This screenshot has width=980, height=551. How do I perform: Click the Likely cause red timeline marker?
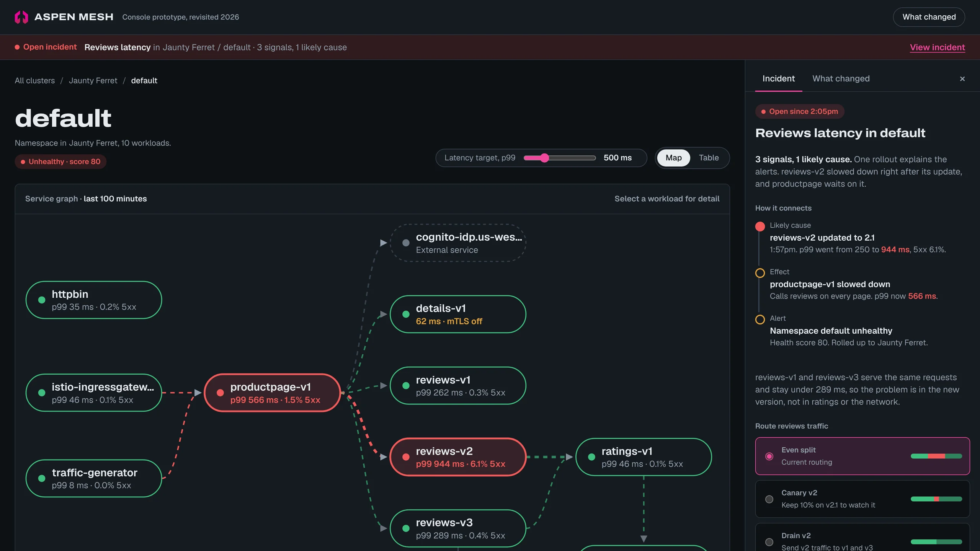[x=760, y=226]
